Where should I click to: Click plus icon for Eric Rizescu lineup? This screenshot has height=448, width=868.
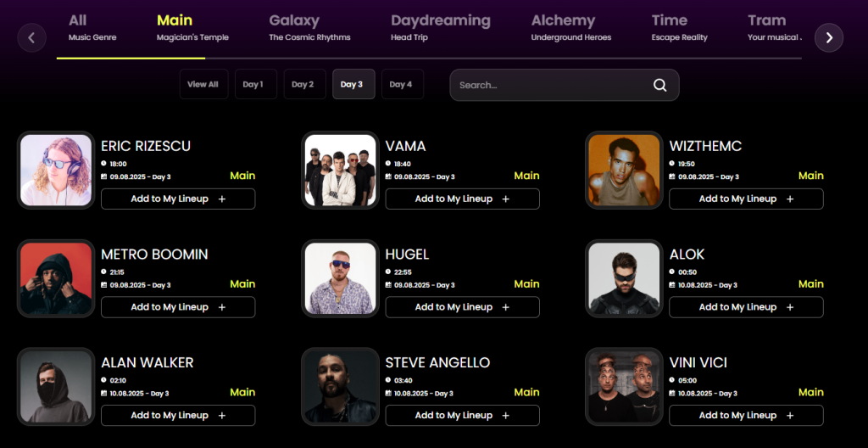[222, 199]
